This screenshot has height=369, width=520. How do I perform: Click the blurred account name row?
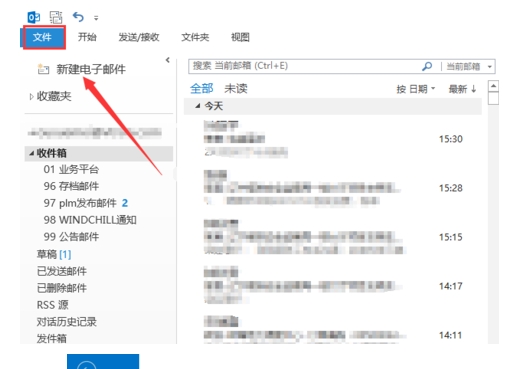coord(95,133)
